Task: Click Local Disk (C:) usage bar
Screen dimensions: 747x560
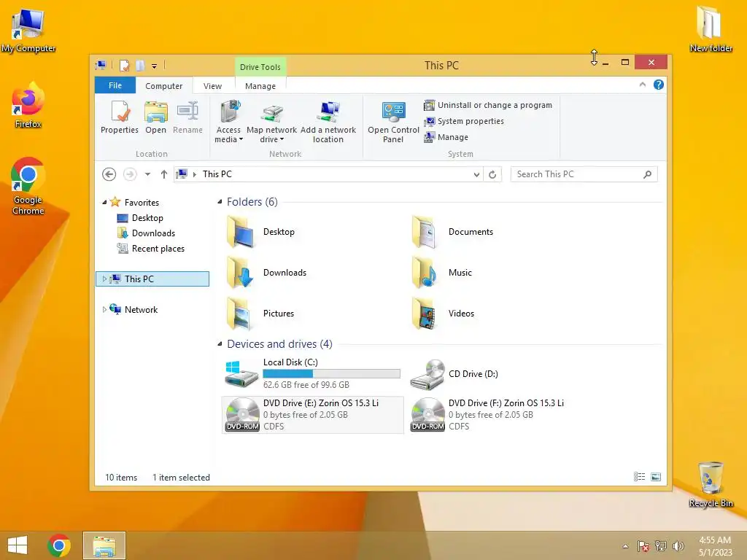Action: point(332,374)
